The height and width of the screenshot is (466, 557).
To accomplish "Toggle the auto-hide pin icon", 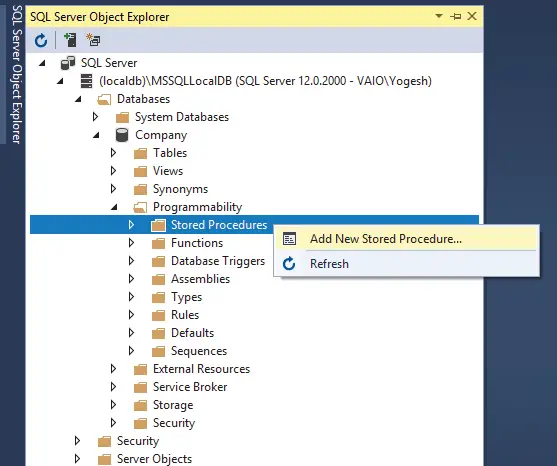I will coord(455,16).
